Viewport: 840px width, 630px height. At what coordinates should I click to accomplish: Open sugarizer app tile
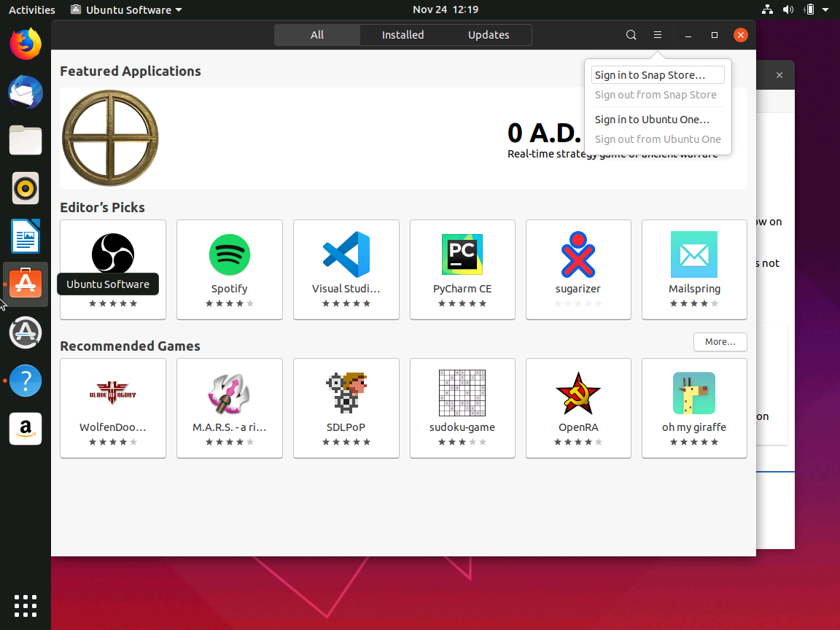click(x=578, y=270)
